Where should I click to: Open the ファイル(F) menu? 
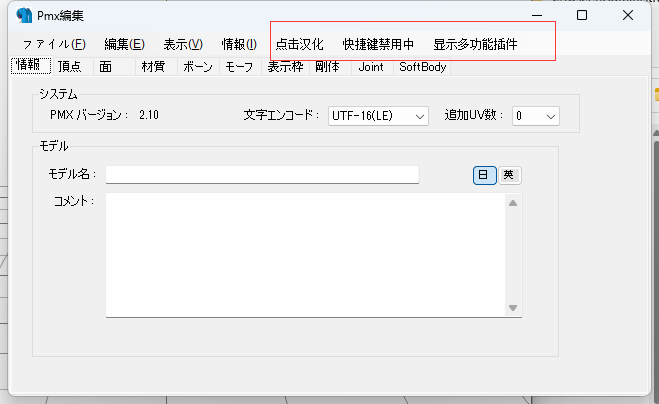pyautogui.click(x=54, y=44)
